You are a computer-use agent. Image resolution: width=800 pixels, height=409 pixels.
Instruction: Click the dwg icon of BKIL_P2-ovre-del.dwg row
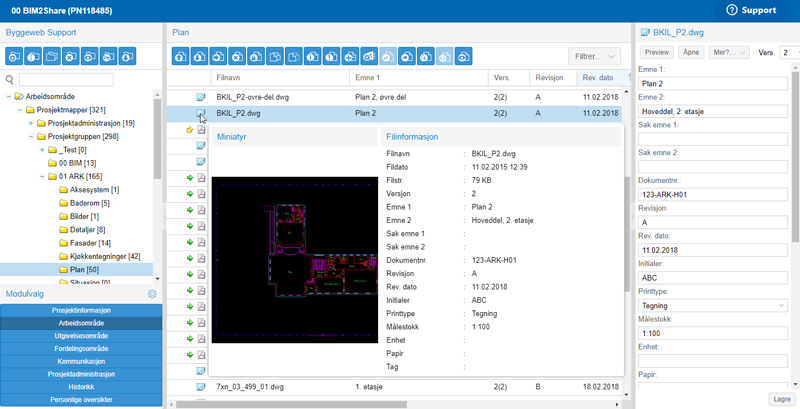click(201, 97)
